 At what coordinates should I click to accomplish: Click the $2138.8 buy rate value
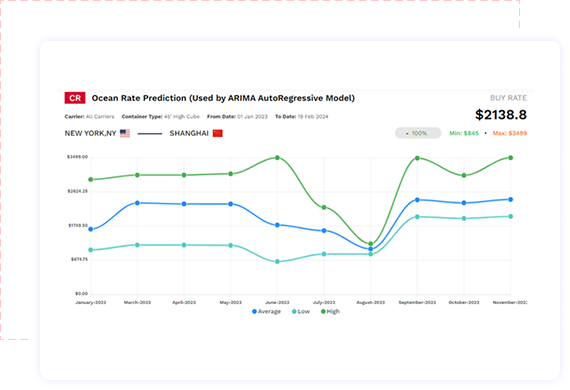(501, 115)
